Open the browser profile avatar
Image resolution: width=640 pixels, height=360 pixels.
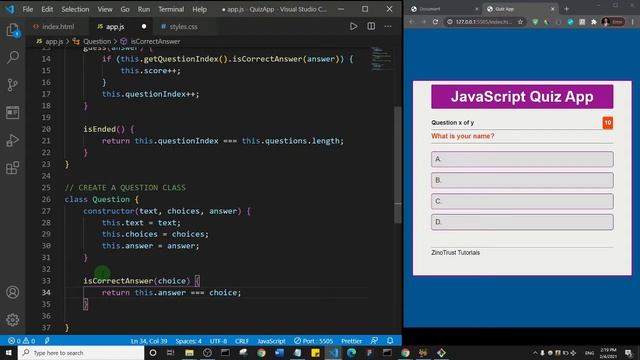pyautogui.click(x=606, y=22)
